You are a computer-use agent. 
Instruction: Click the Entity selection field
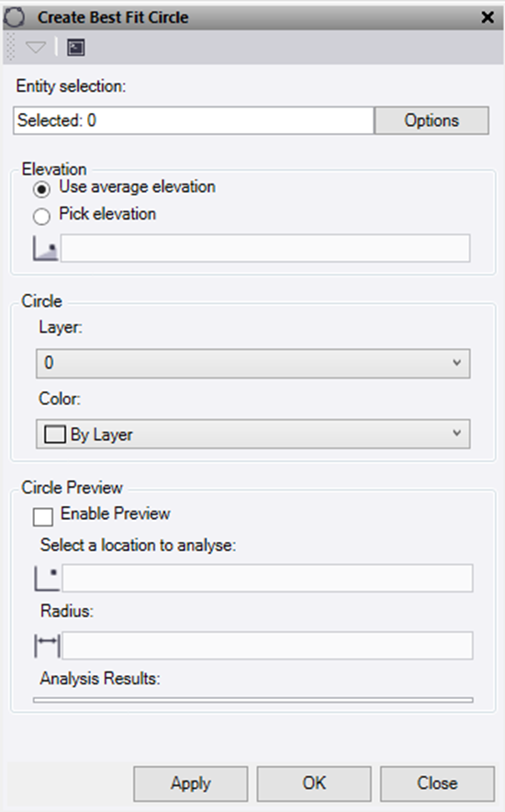pyautogui.click(x=194, y=120)
